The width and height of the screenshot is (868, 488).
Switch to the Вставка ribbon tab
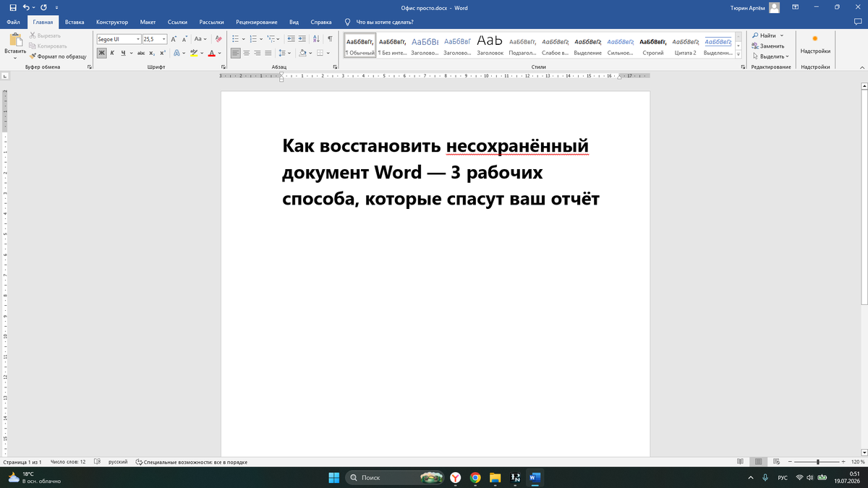(x=75, y=22)
